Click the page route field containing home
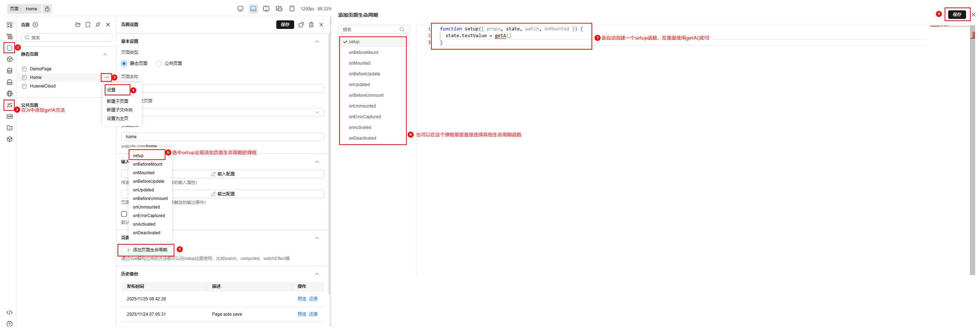Screen dimensions: 980x330 click(222, 137)
